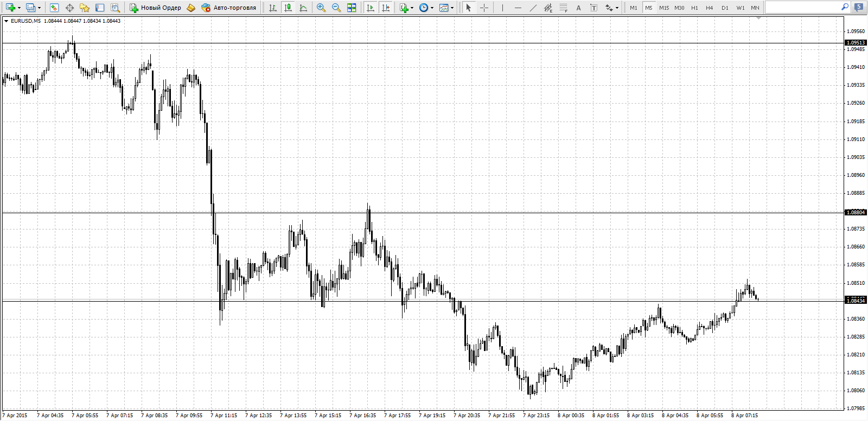868x421 pixels.
Task: Select the vertical line drawing tool
Action: pyautogui.click(x=503, y=8)
